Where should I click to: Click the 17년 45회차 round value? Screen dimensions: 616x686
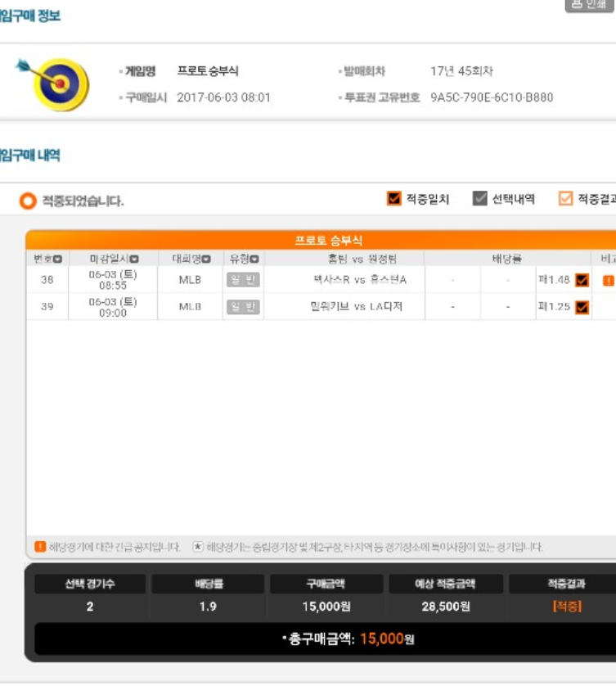[461, 71]
